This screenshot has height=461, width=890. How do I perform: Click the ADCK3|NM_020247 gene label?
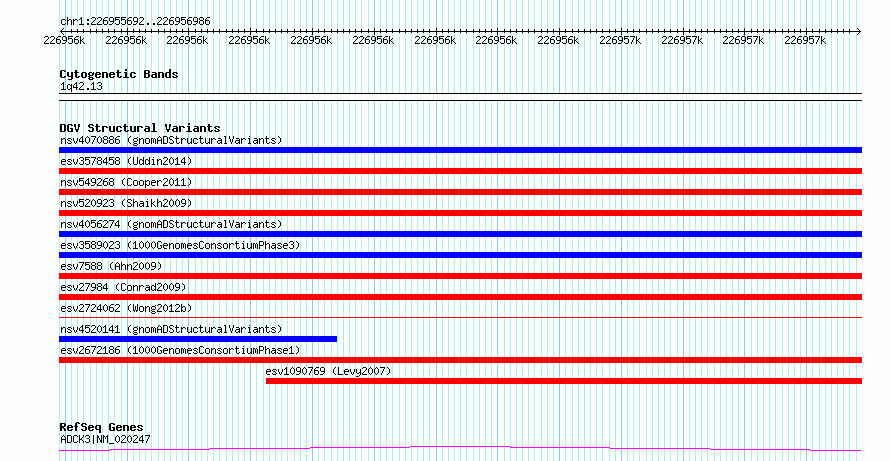[105, 439]
